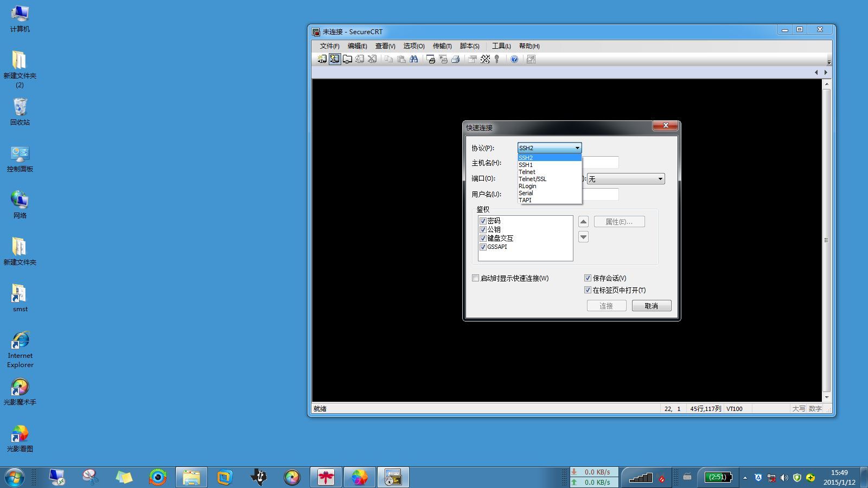Viewport: 868px width, 488px height.
Task: Click the Find binoculars icon
Action: pos(414,59)
